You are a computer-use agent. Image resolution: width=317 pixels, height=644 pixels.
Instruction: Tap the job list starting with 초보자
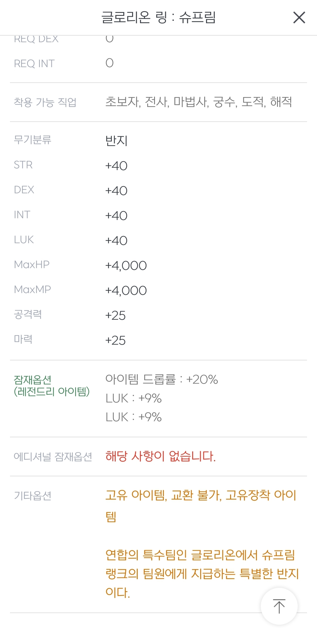pos(198,102)
